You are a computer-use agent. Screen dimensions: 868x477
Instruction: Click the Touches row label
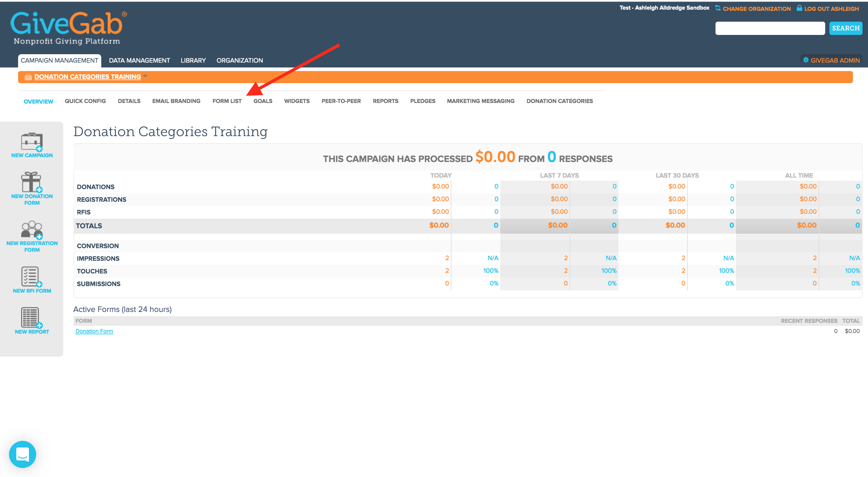tap(92, 271)
